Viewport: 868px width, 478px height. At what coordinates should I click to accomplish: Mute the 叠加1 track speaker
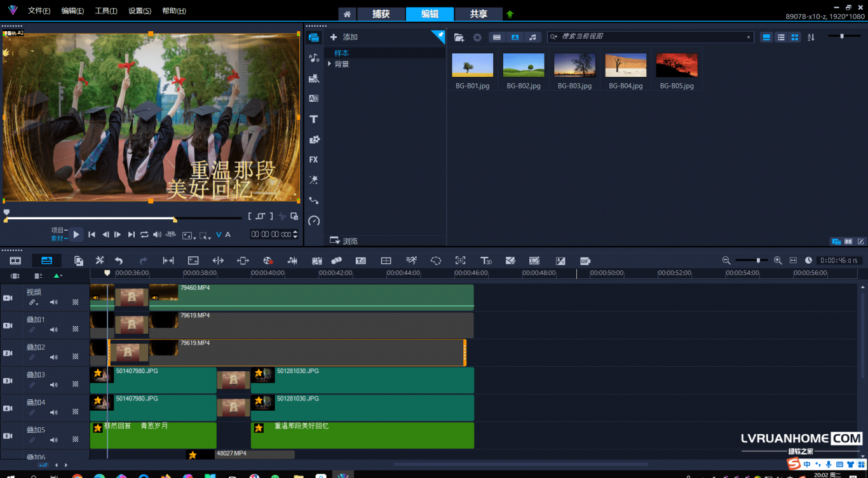[x=54, y=329]
